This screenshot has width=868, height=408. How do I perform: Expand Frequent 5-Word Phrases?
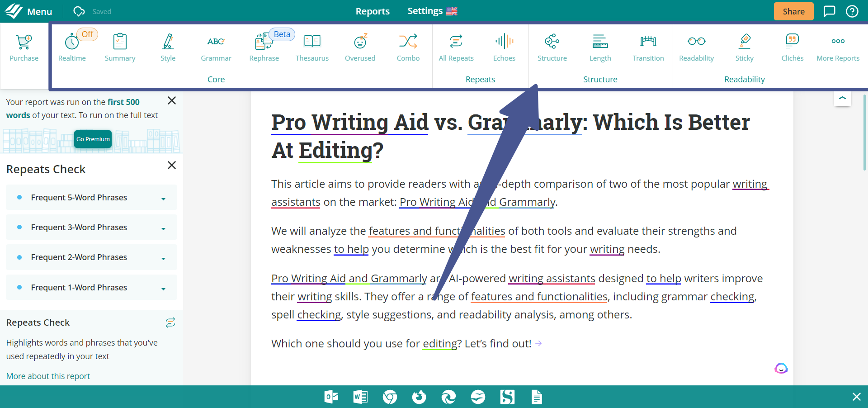click(x=91, y=198)
